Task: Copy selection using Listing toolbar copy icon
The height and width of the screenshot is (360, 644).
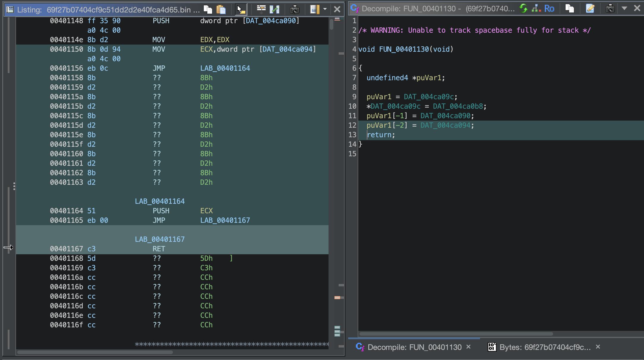Action: pyautogui.click(x=208, y=10)
